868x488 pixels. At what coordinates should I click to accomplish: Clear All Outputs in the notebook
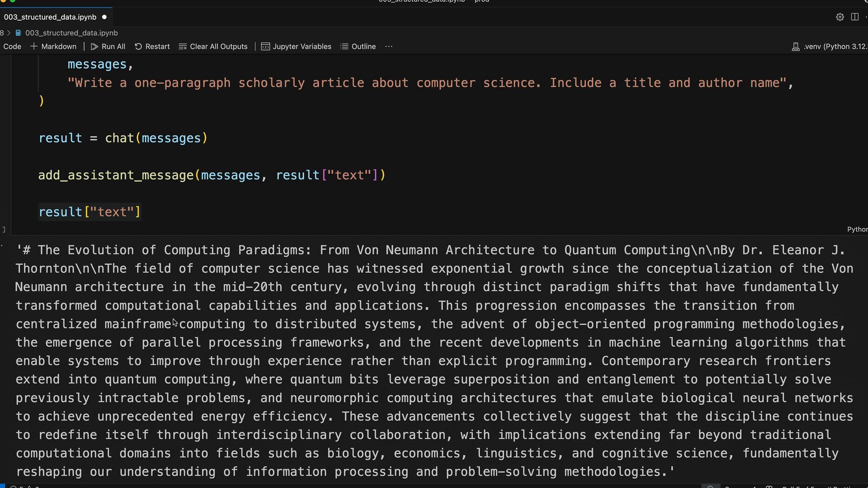(x=213, y=47)
